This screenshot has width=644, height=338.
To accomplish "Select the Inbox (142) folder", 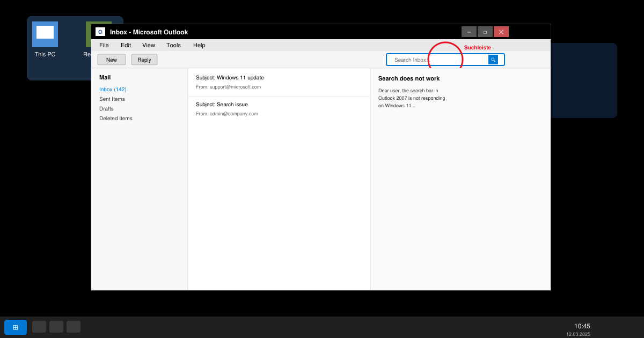I will pos(113,90).
